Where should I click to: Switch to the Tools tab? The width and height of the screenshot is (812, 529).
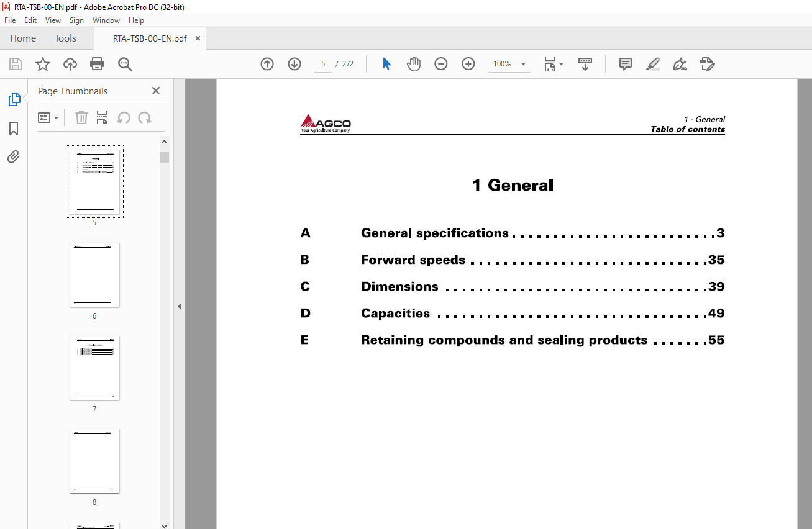65,38
